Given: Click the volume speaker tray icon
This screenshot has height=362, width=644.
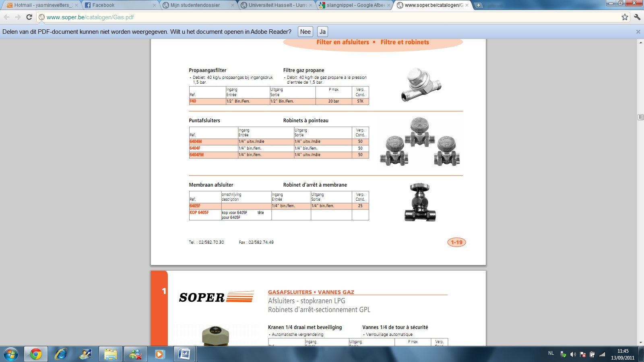Looking at the screenshot, I should pyautogui.click(x=573, y=354).
